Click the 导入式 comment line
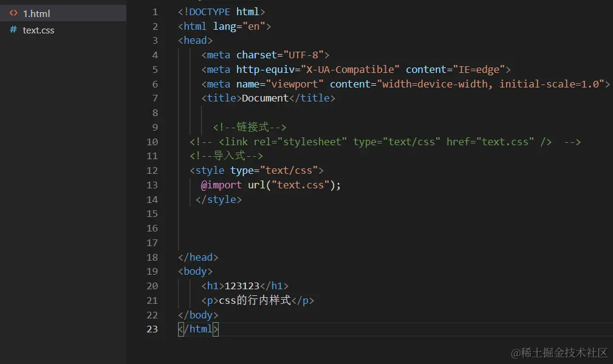 [x=227, y=156]
